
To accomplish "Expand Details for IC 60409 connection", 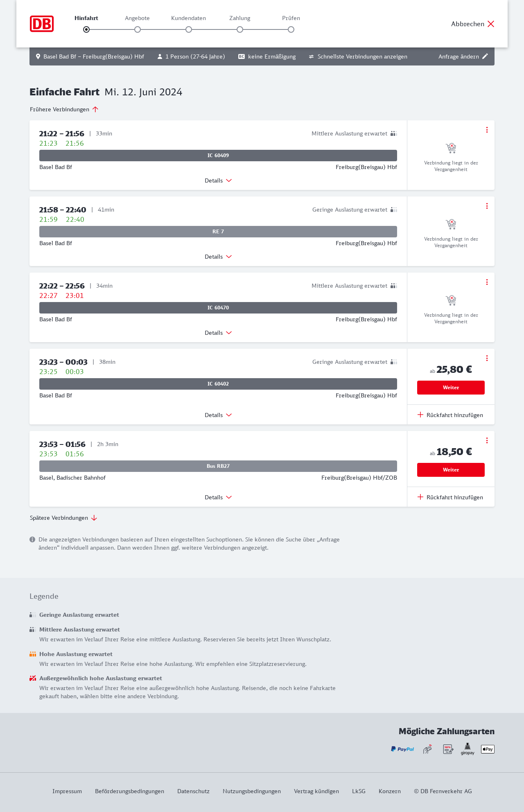I will point(218,180).
